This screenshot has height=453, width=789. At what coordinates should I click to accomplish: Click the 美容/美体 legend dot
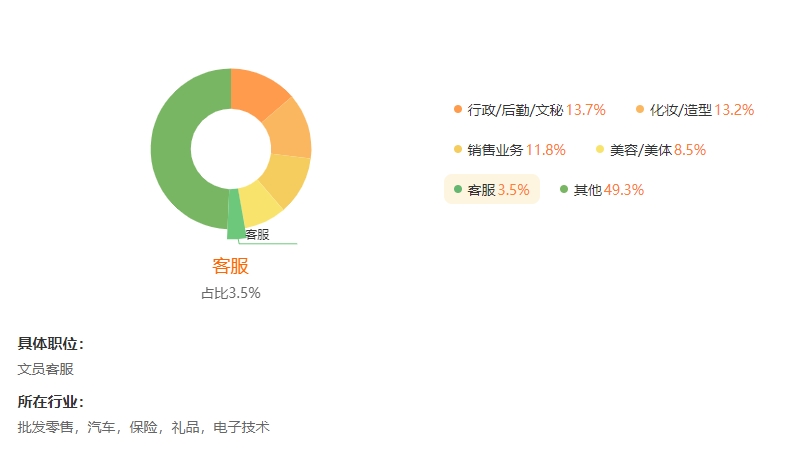[600, 149]
